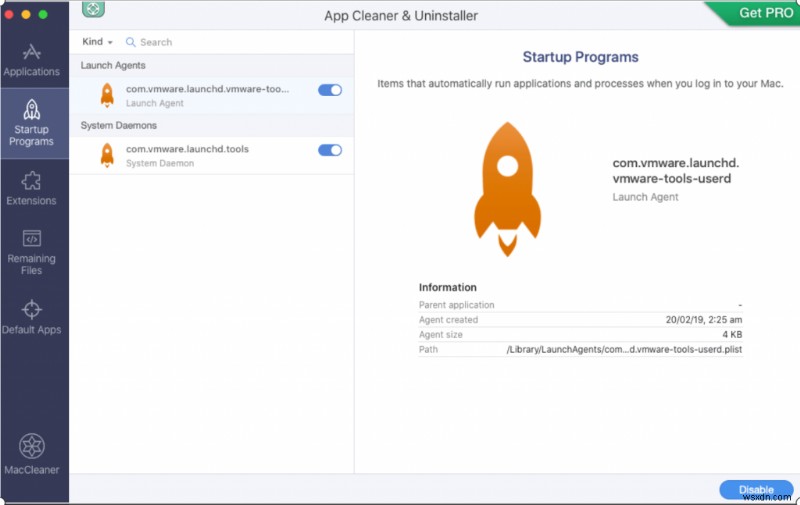Select the com.vmware.launchd.vmware-too... row text
This screenshot has height=505, width=800.
click(208, 89)
